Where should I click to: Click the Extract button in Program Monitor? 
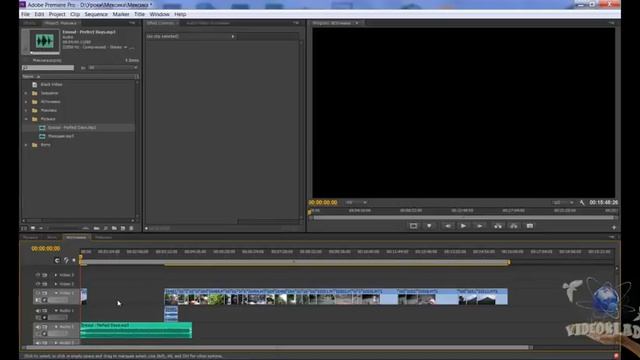514,226
